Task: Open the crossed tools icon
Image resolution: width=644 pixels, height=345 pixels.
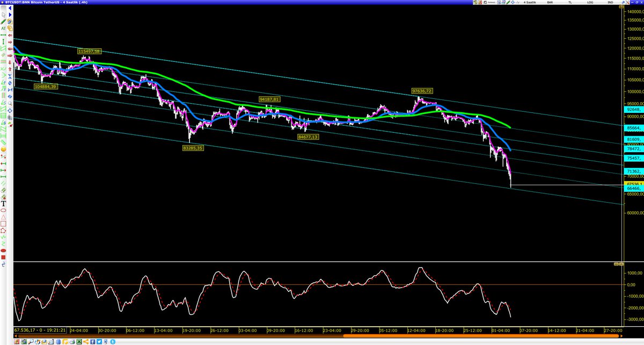Action: [628, 3]
